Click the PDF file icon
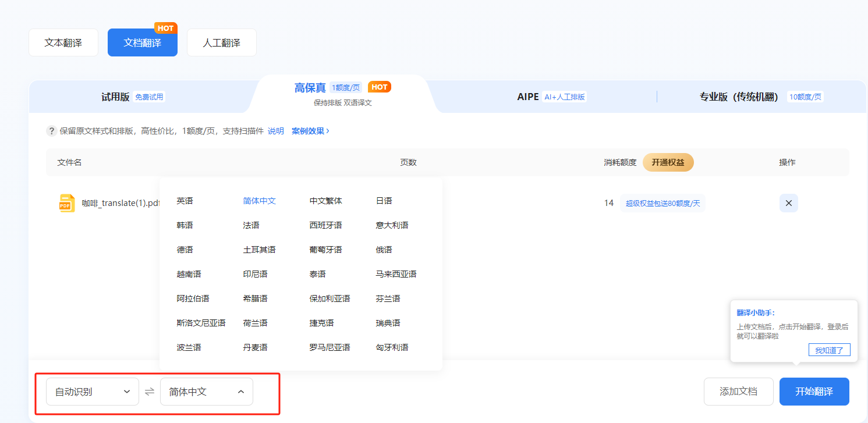Screen dimensions: 868x423 [67, 203]
